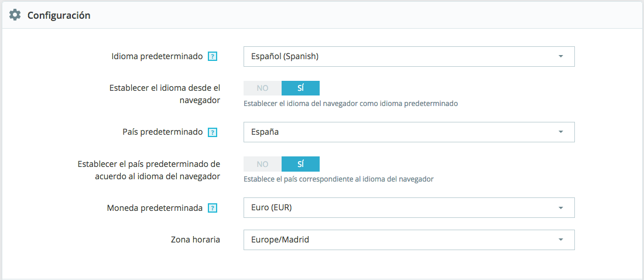Click the arrow on the country selector
This screenshot has height=280, width=644.
click(560, 132)
